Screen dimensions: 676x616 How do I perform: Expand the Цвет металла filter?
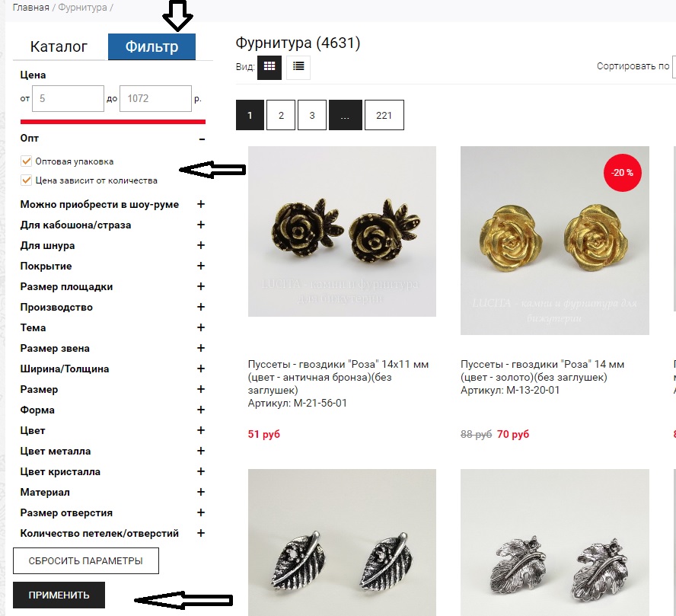pos(201,451)
